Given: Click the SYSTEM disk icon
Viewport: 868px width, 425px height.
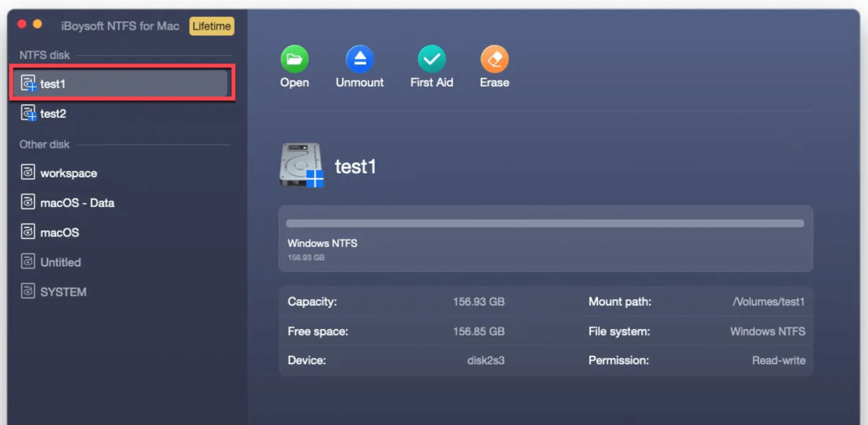Looking at the screenshot, I should coord(28,291).
